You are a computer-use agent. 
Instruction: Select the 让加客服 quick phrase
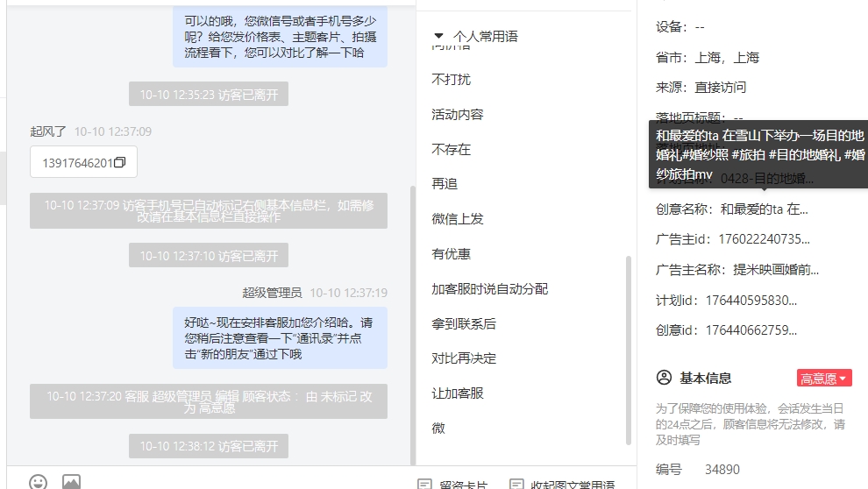(x=458, y=393)
